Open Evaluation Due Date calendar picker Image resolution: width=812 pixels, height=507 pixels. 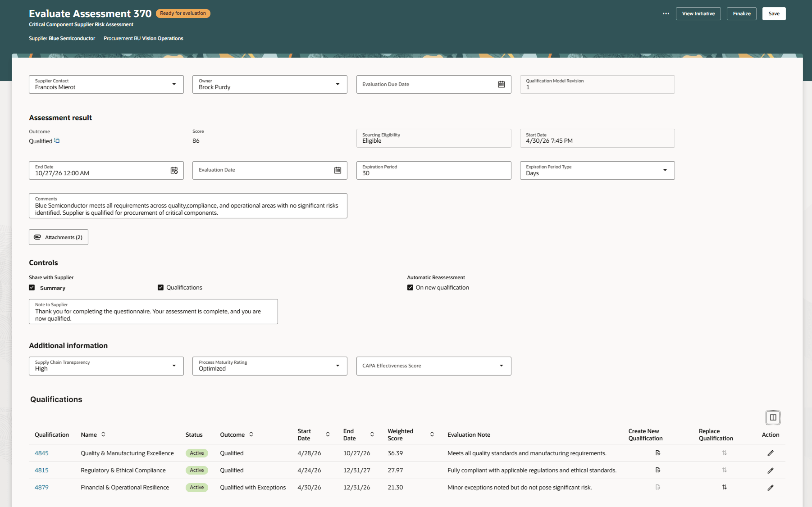click(501, 84)
